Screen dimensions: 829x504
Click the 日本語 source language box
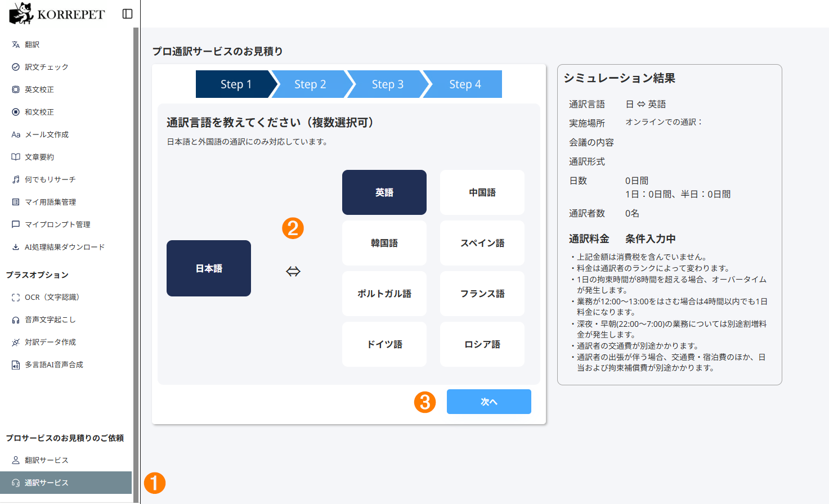click(209, 268)
